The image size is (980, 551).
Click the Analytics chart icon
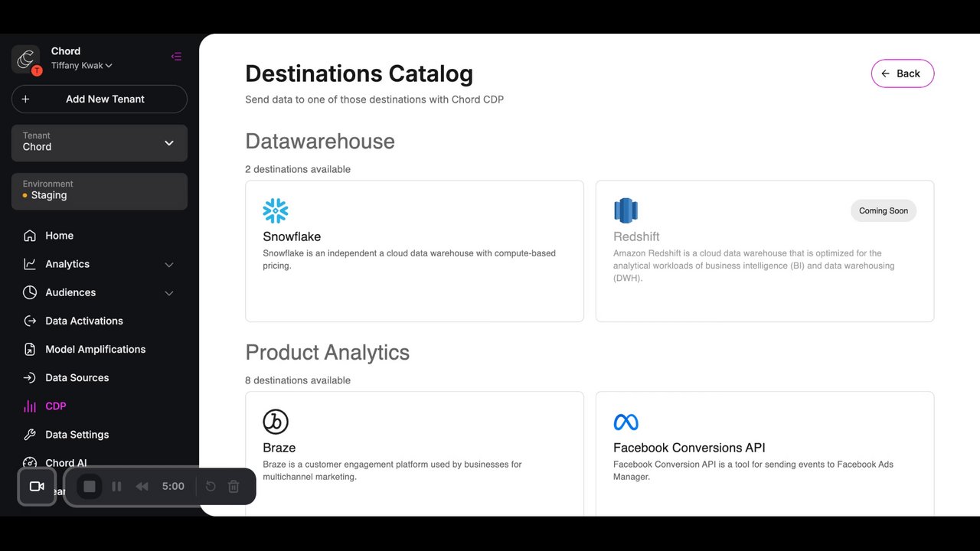30,264
